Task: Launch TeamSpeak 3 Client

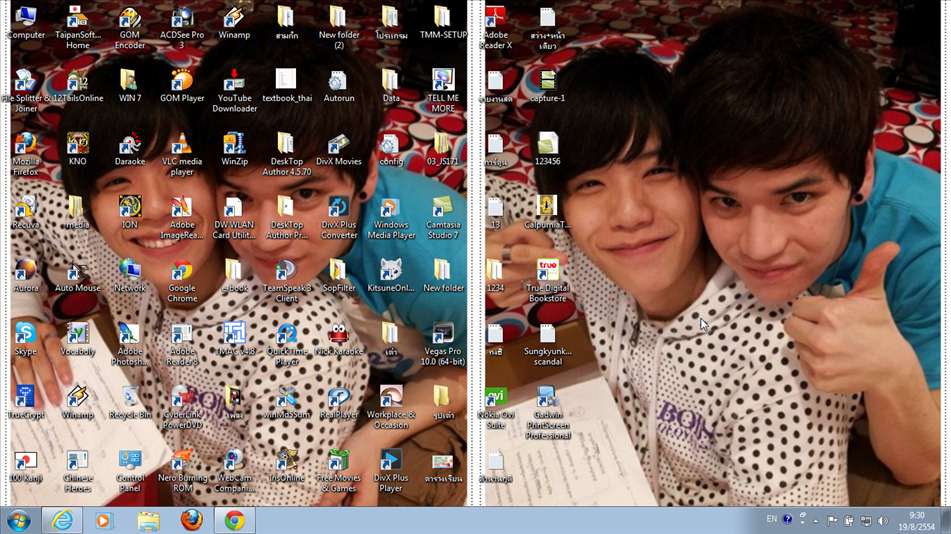Action: point(286,281)
